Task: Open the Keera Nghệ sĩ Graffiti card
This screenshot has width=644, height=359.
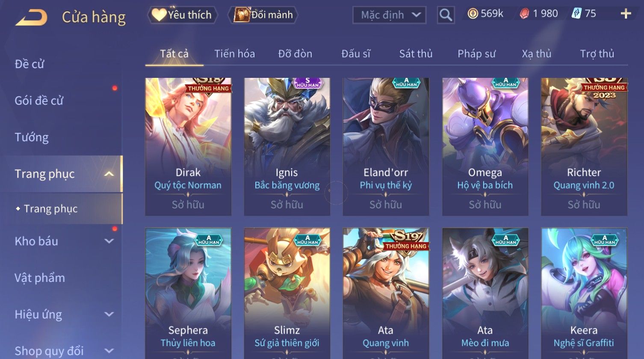Action: 584,294
